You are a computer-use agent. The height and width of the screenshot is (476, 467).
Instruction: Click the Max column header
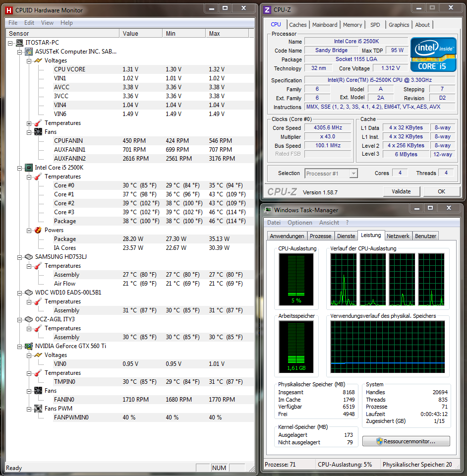(x=227, y=33)
